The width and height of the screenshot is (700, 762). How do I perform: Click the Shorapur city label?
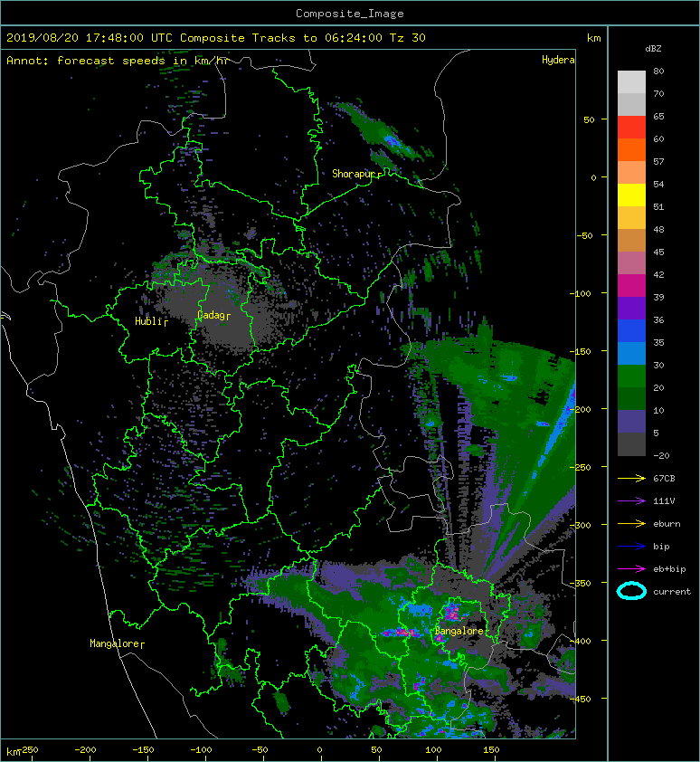(x=355, y=174)
